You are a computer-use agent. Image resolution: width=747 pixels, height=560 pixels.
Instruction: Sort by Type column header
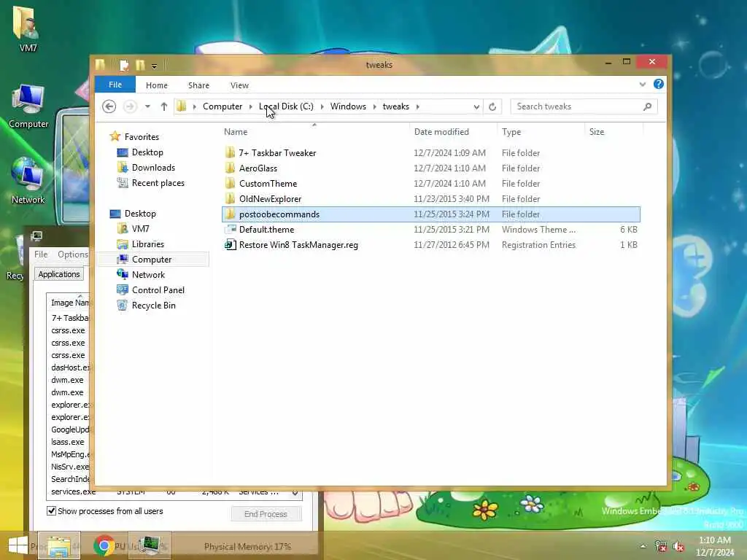pos(541,132)
